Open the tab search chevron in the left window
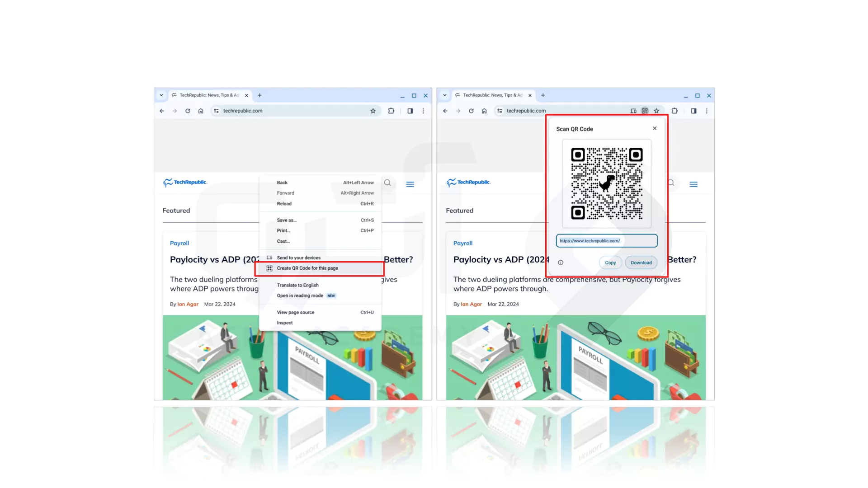 (161, 95)
